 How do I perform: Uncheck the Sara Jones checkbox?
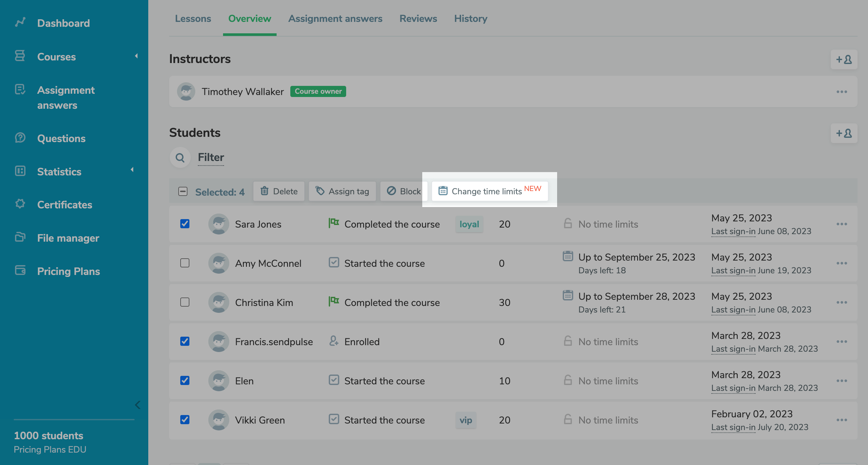click(185, 224)
